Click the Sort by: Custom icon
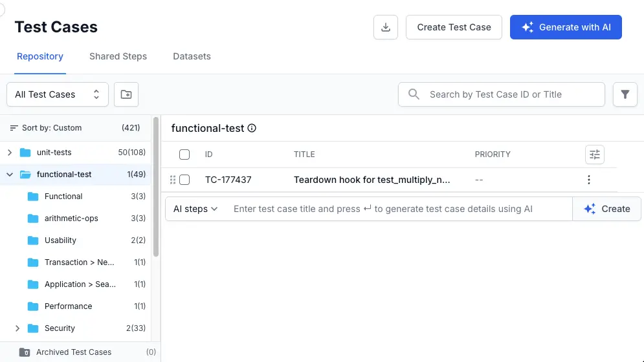The width and height of the screenshot is (644, 362). [x=14, y=128]
